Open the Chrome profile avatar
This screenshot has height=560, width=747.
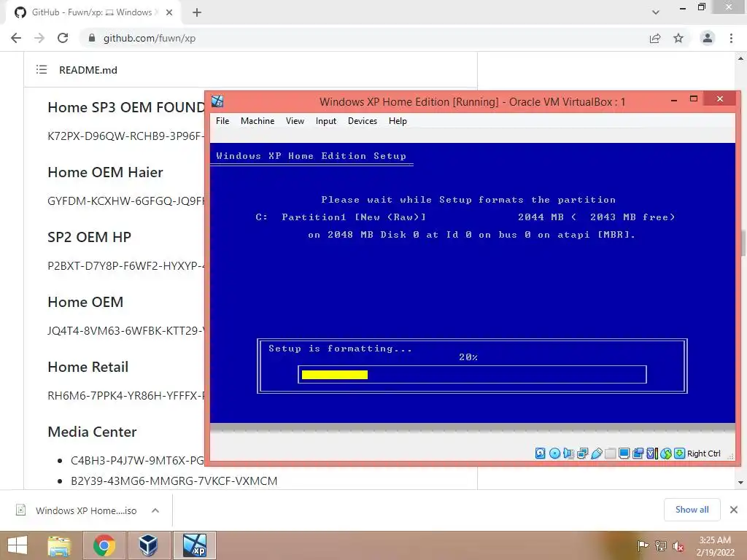point(708,38)
